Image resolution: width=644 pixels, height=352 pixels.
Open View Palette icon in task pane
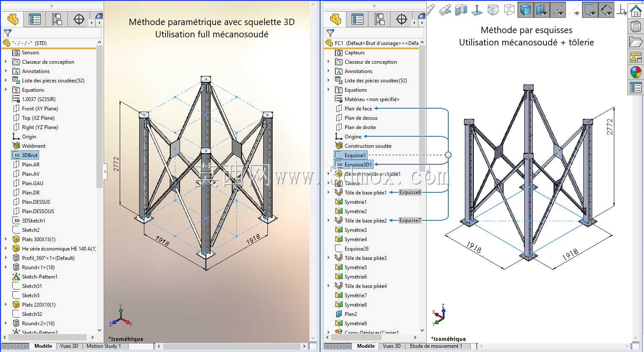(x=636, y=57)
